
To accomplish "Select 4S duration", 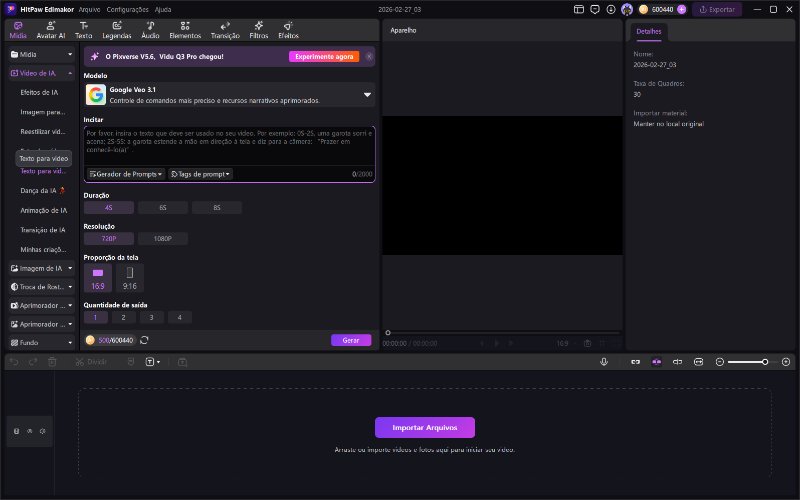I will (x=109, y=208).
